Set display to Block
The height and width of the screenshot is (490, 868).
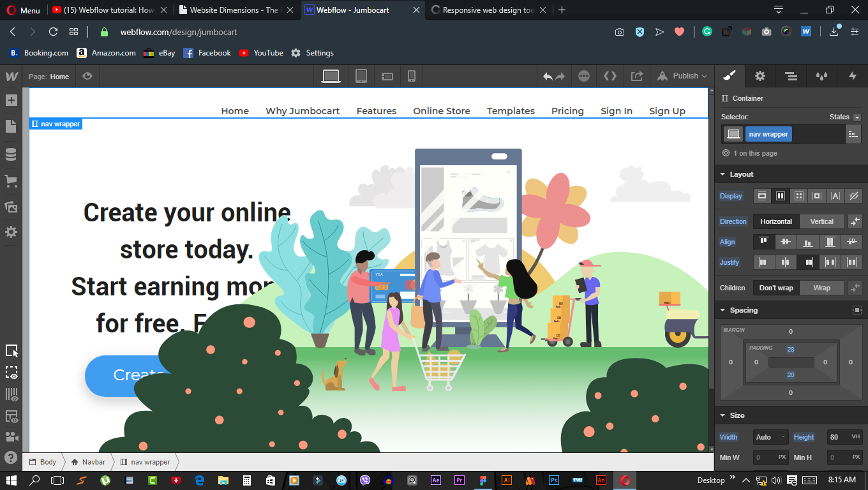click(x=762, y=196)
